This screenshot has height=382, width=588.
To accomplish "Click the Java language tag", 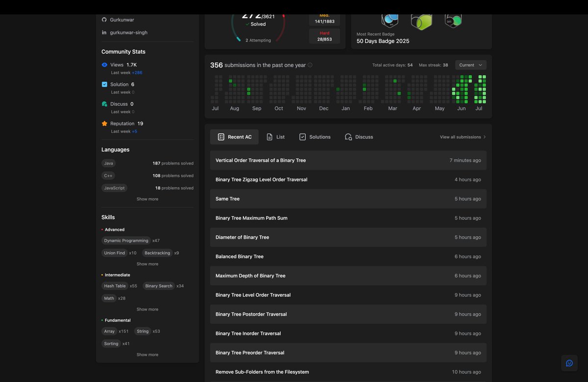I will [109, 163].
